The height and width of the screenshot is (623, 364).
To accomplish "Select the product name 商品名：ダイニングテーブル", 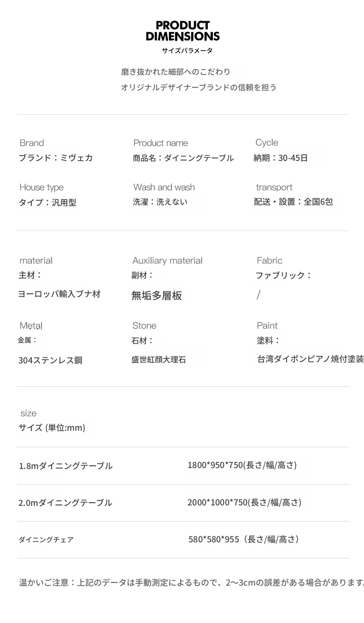I will (183, 158).
